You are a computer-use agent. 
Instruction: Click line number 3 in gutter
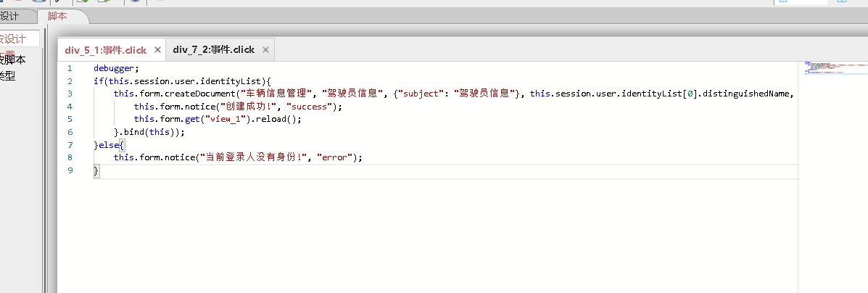(x=70, y=94)
